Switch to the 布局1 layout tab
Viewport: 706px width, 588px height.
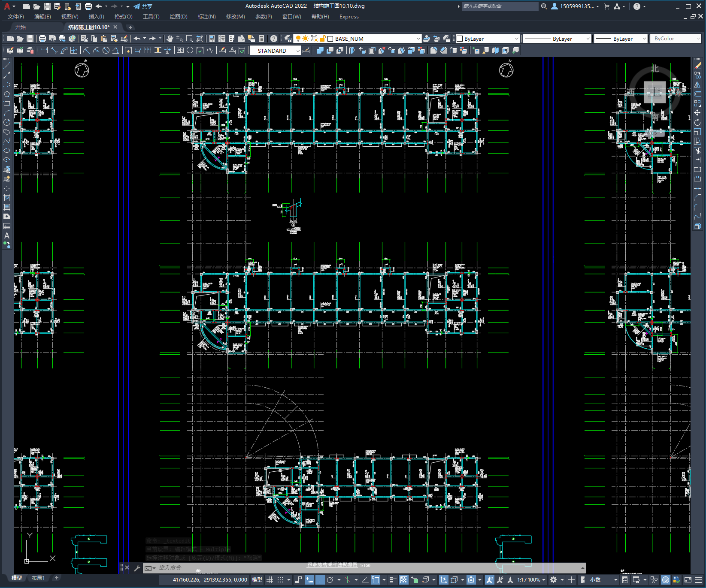38,578
